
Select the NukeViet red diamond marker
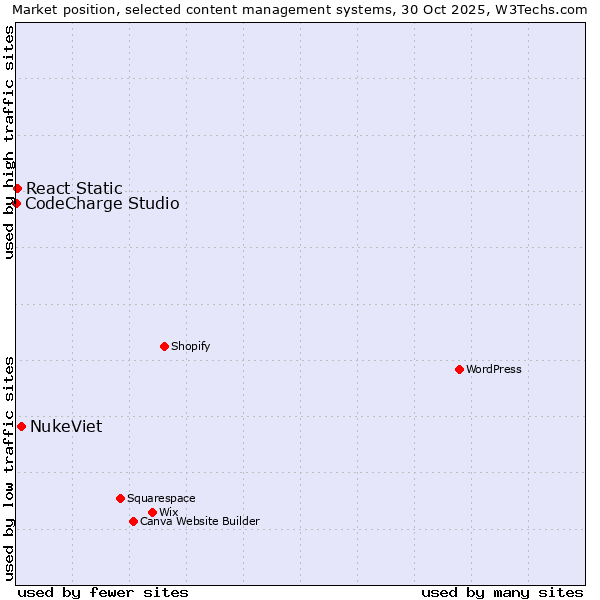pos(21,426)
